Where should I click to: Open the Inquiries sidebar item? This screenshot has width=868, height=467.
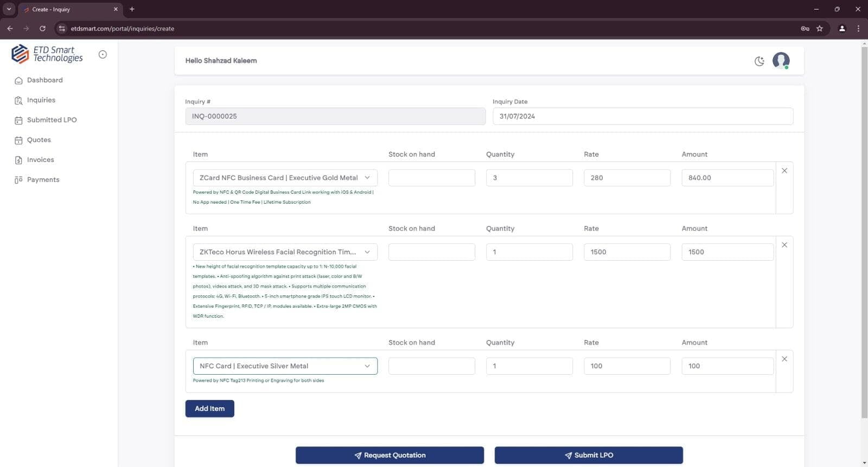point(35,100)
